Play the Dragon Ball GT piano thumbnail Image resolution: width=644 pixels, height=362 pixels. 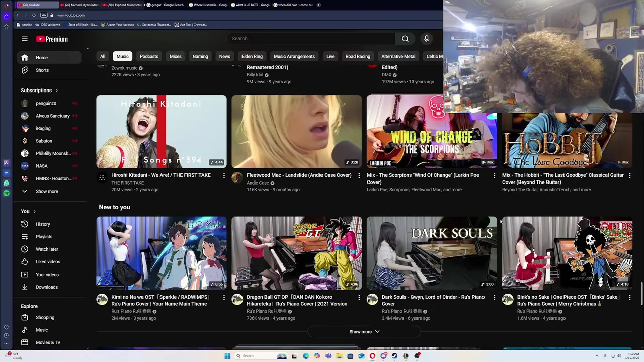pos(296,253)
